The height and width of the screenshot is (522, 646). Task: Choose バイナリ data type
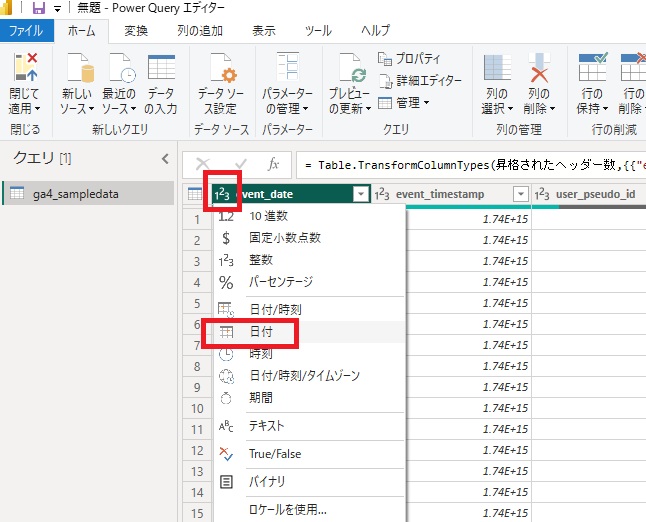pyautogui.click(x=309, y=482)
